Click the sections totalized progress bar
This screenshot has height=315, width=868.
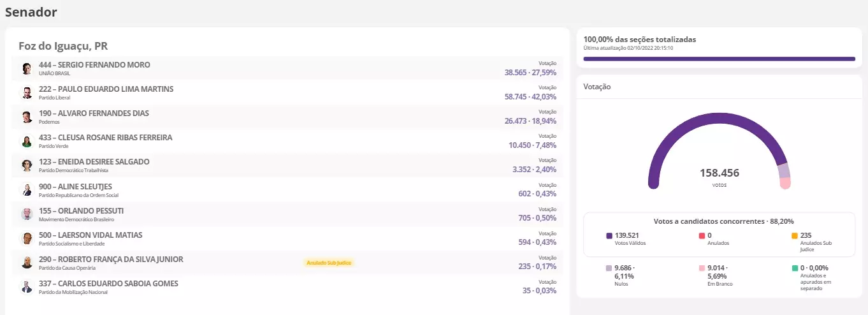719,59
